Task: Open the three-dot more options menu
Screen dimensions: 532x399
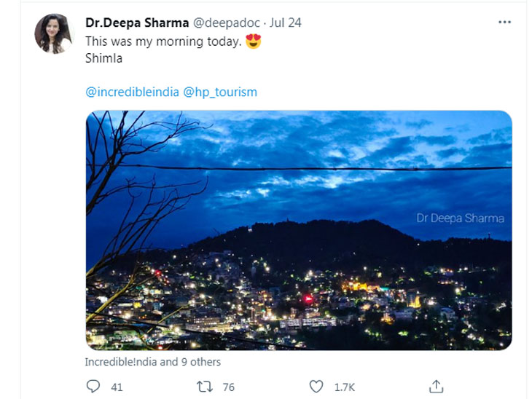Action: [504, 23]
